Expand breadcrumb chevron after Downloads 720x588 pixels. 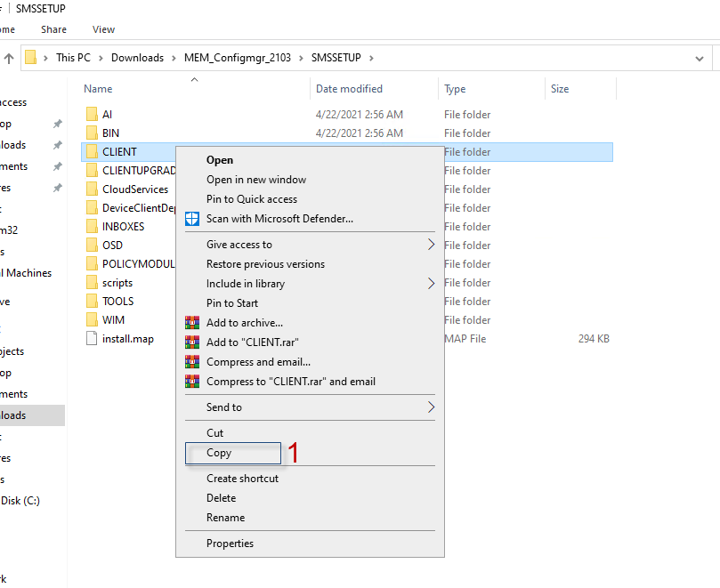pyautogui.click(x=174, y=58)
